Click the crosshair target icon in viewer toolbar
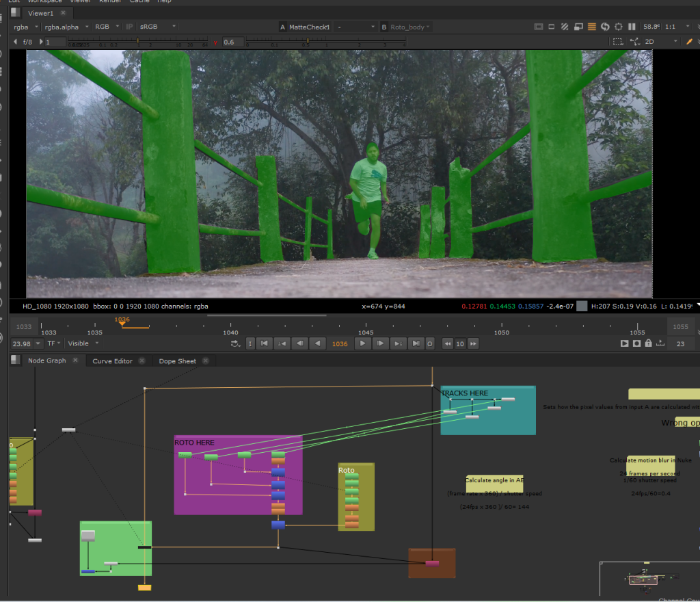Viewport: 700px width, 602px height. pos(618,27)
